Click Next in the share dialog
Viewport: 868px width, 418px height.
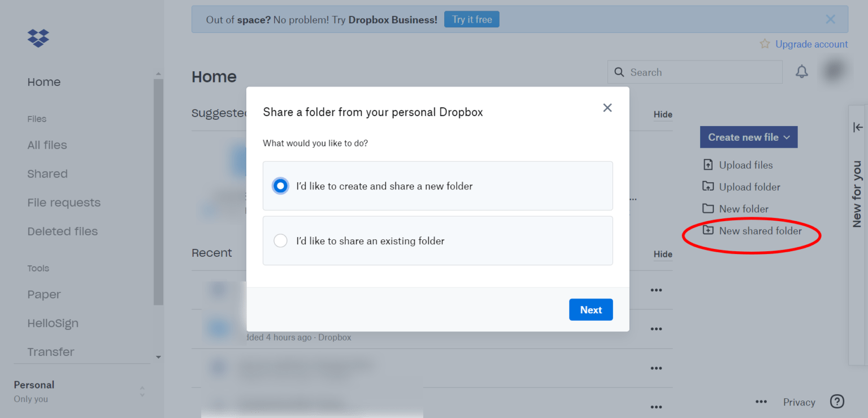[x=591, y=309]
